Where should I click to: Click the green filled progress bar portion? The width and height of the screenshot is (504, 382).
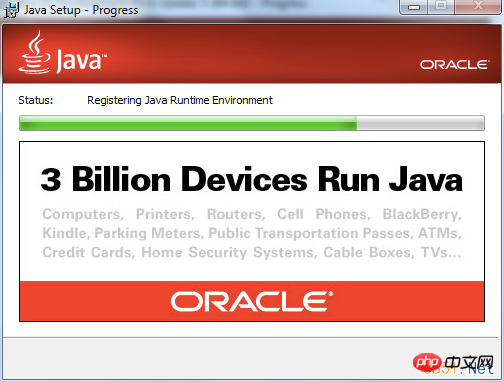click(x=188, y=123)
